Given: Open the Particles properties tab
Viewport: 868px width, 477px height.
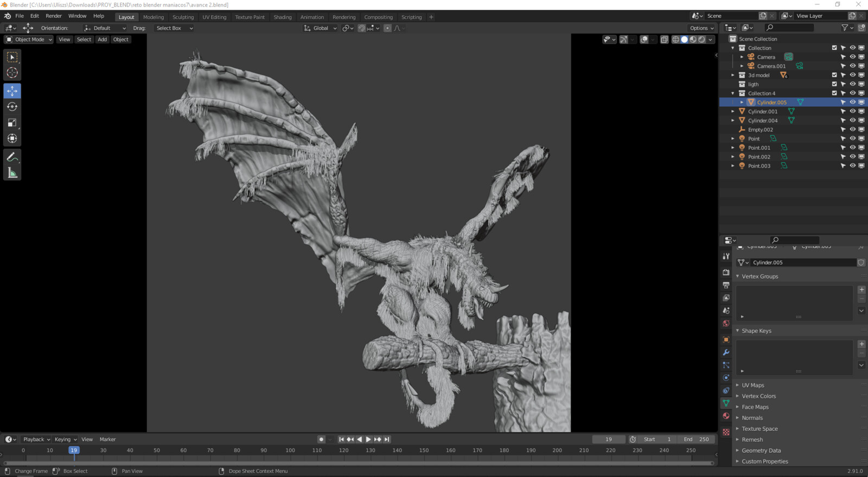Looking at the screenshot, I should [726, 365].
